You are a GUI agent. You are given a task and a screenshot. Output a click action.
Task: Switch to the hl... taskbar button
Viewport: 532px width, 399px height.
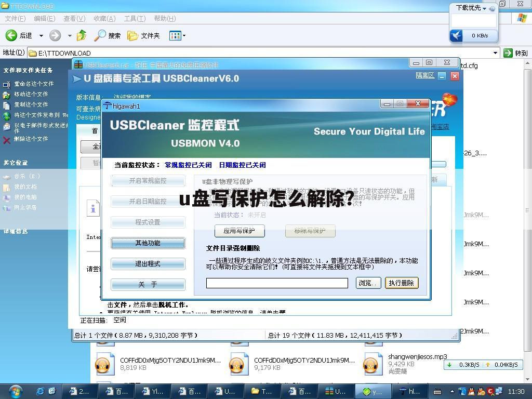(409, 392)
